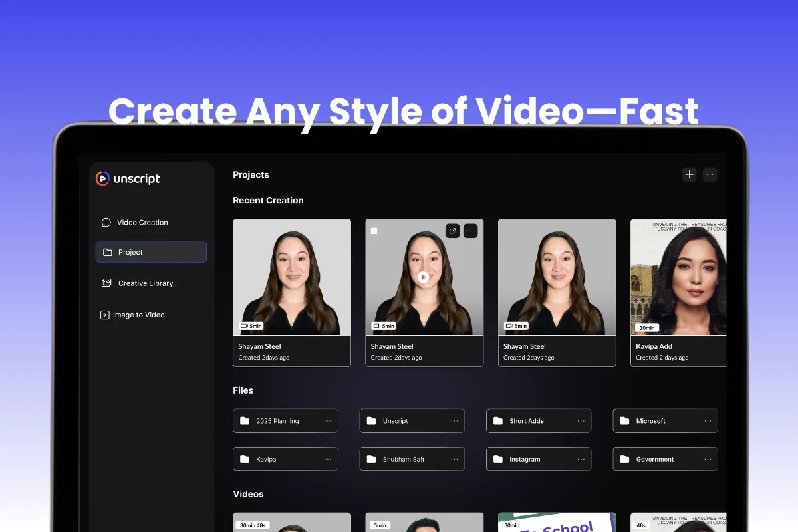Open Kavipa folder options menu
The width and height of the screenshot is (798, 532).
click(327, 459)
